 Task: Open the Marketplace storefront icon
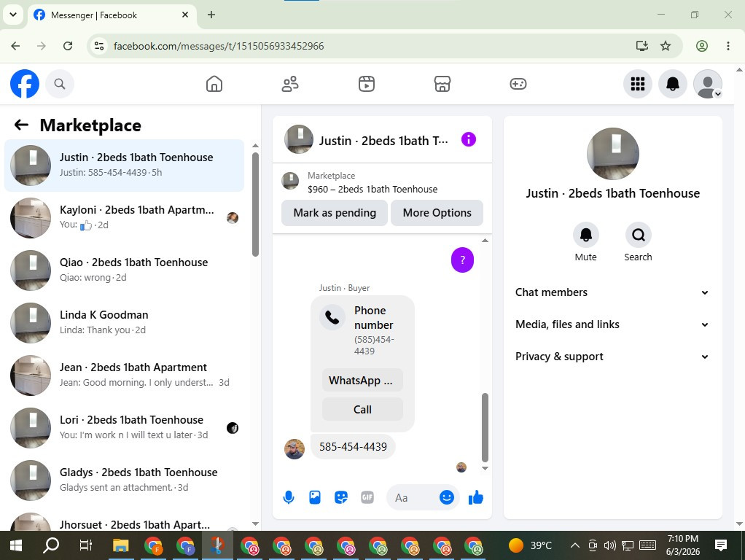442,84
